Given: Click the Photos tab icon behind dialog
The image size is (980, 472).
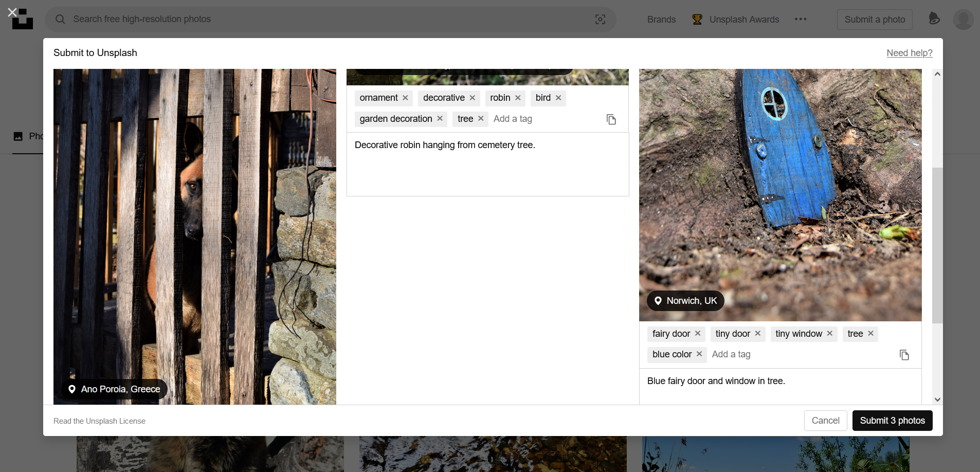Looking at the screenshot, I should coord(18,136).
